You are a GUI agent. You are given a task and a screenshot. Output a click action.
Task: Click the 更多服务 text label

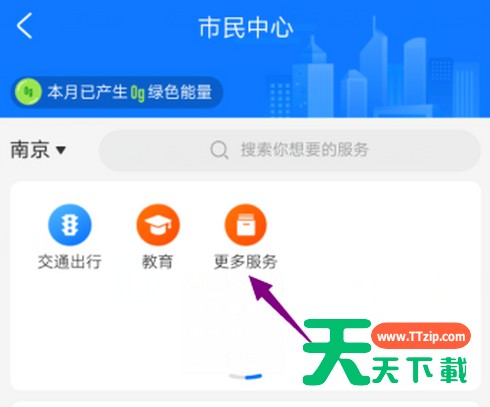click(x=246, y=262)
